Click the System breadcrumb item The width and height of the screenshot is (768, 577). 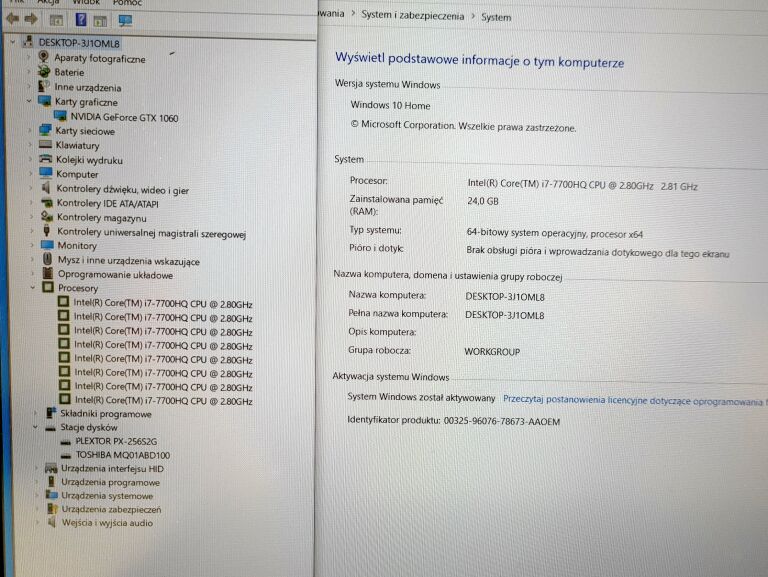point(496,17)
